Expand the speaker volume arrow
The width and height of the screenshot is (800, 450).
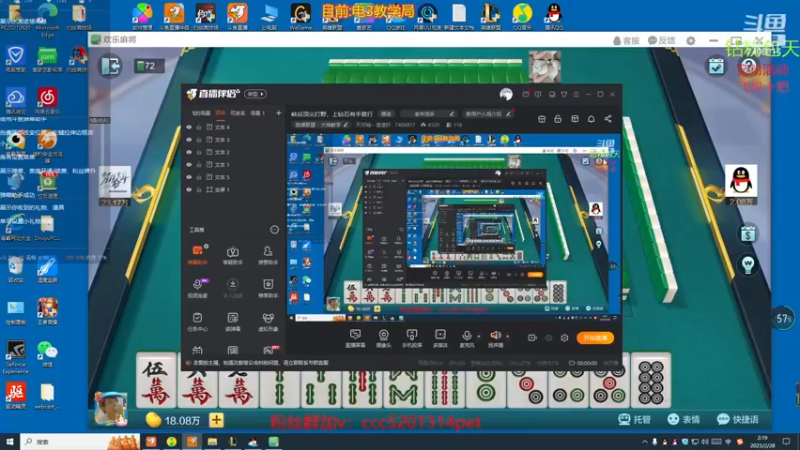tap(508, 336)
